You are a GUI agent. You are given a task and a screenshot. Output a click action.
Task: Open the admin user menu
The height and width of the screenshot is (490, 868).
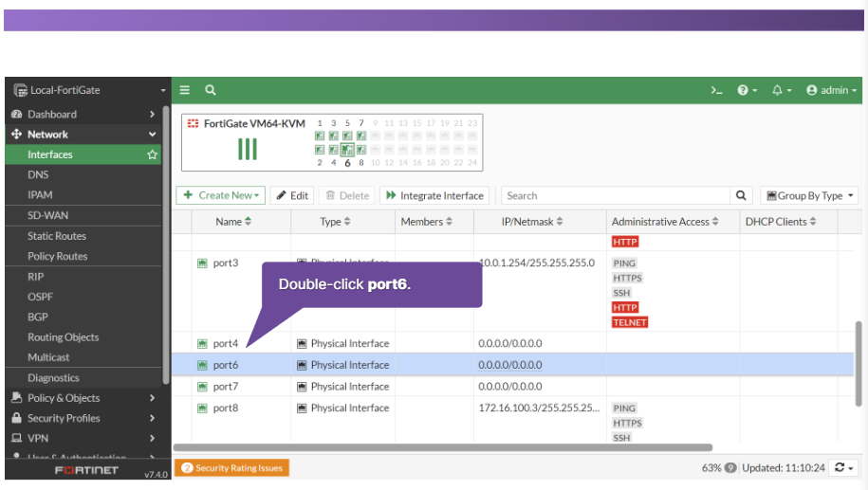pyautogui.click(x=831, y=90)
